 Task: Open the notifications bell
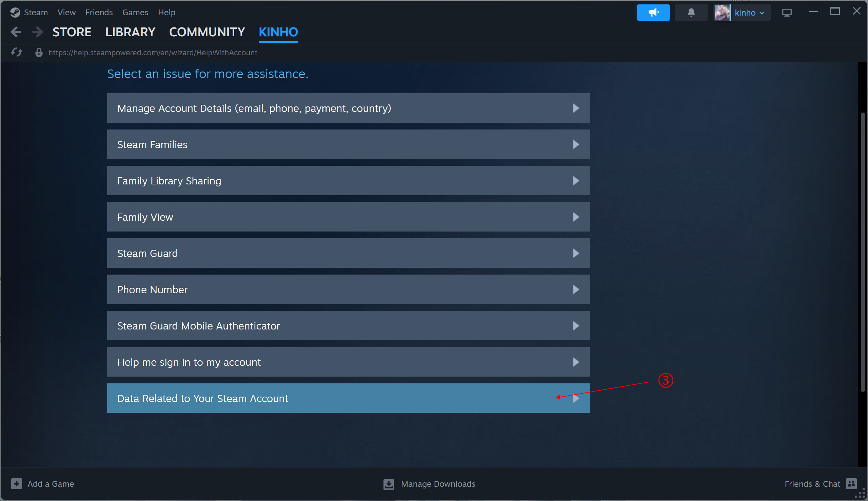click(x=691, y=13)
